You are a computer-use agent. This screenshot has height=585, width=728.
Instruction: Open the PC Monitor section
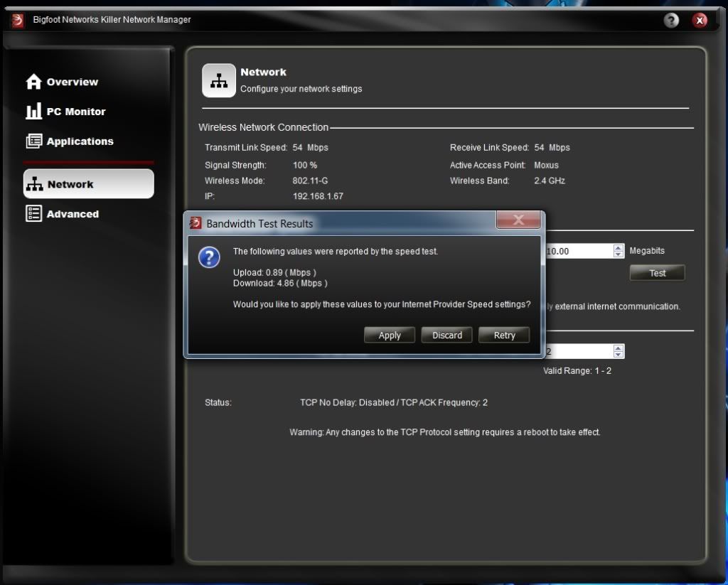[x=65, y=112]
